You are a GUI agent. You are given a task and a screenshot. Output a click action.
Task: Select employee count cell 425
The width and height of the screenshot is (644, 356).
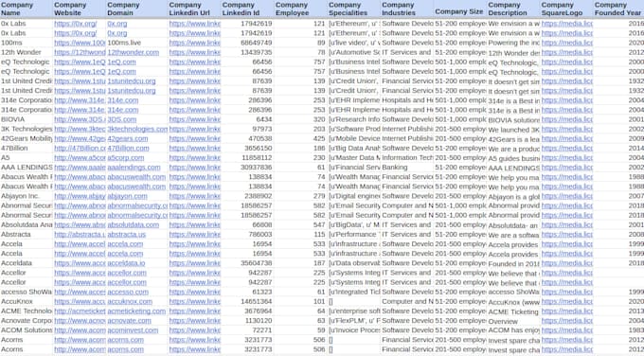[301, 138]
